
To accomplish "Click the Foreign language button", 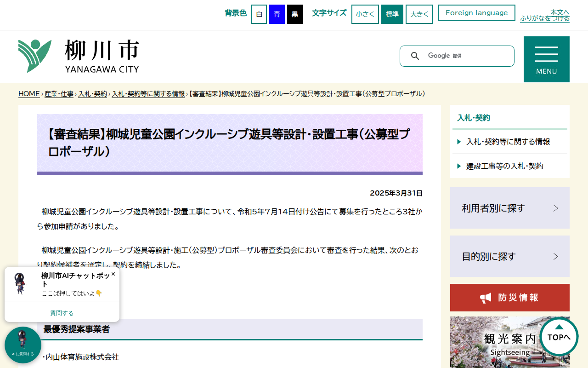I will click(x=476, y=12).
